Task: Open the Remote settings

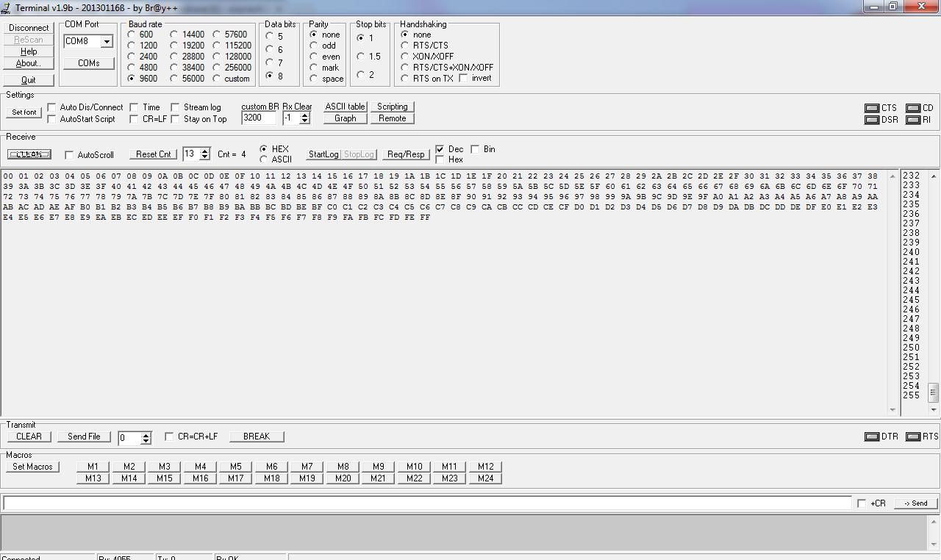Action: click(x=393, y=118)
